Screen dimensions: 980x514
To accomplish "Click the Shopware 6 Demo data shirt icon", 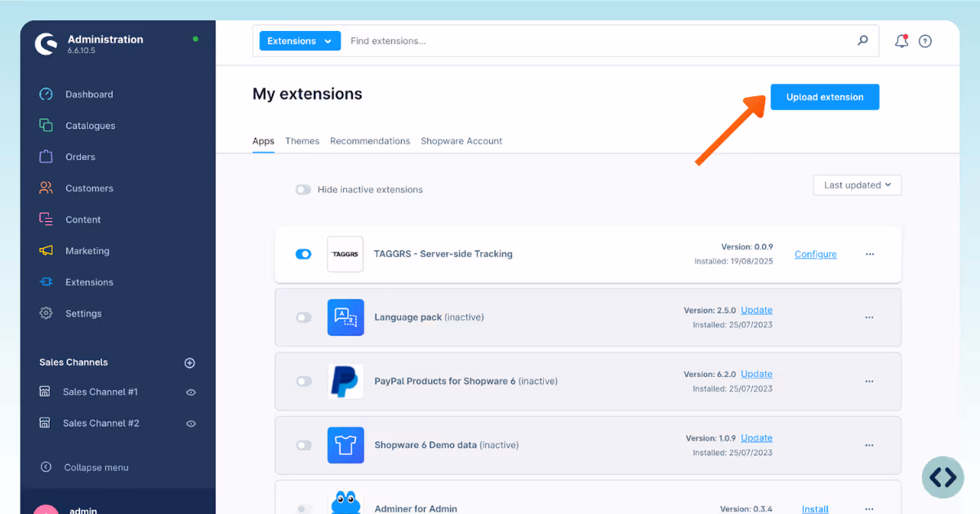I will click(345, 445).
